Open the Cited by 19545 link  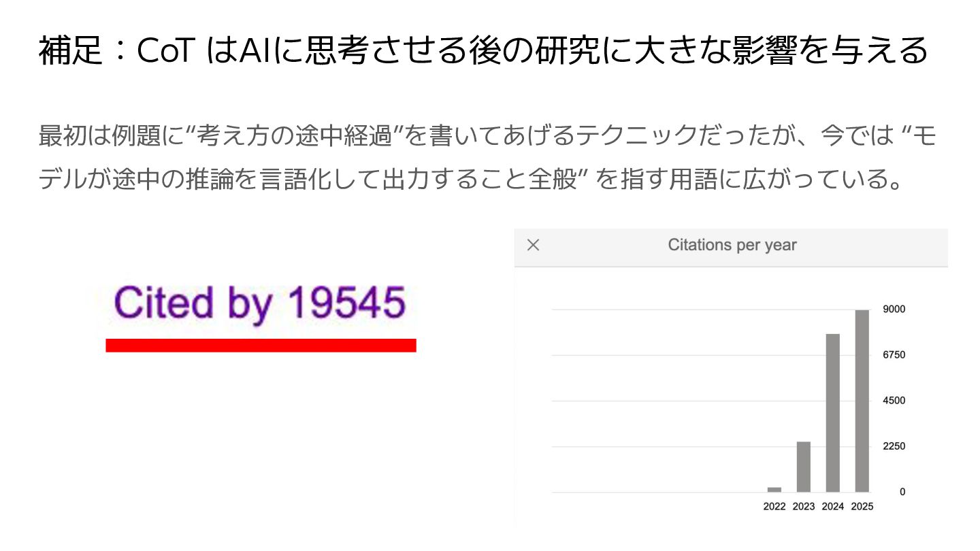(260, 302)
